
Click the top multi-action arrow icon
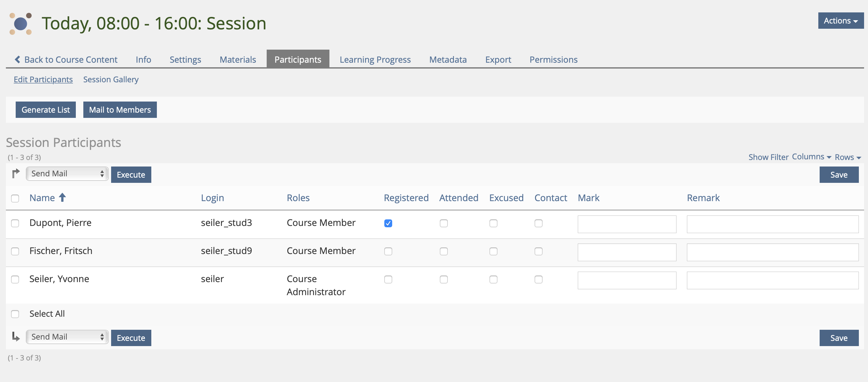[16, 174]
